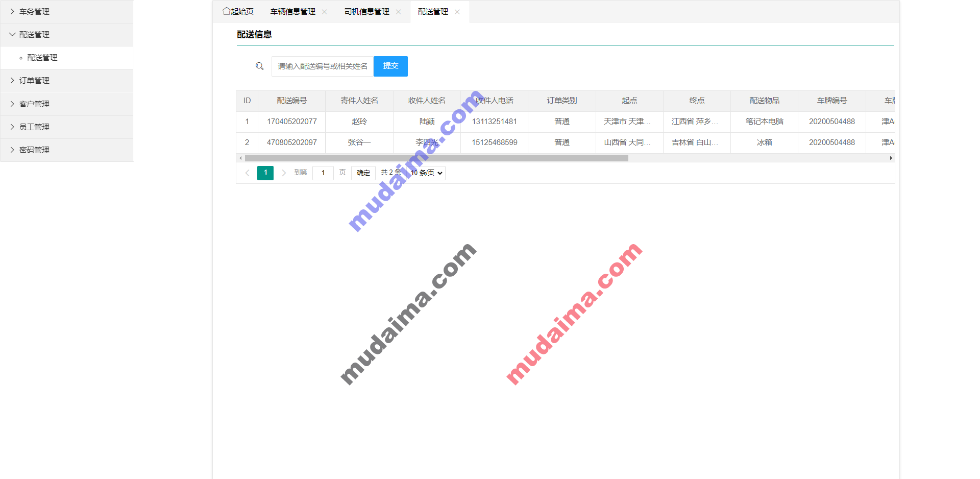The width and height of the screenshot is (980, 479).
Task: Select recipient name 陆颖
Action: [x=427, y=122]
